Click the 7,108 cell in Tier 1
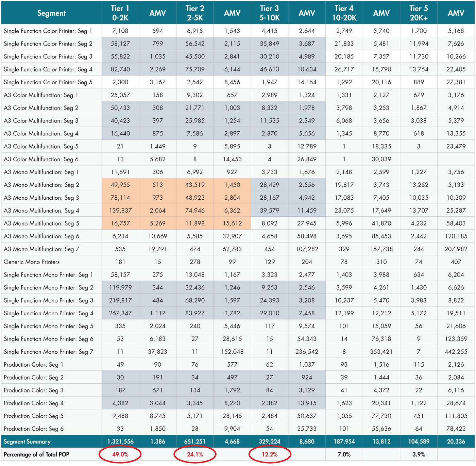The image size is (476, 466). pos(120,31)
